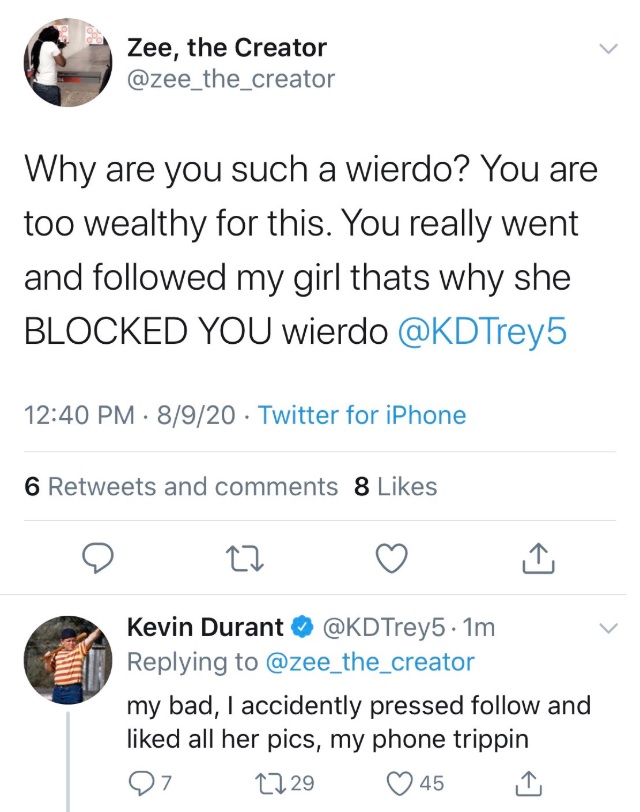Tap the @KDTrey5 mention in tweet

(482, 332)
